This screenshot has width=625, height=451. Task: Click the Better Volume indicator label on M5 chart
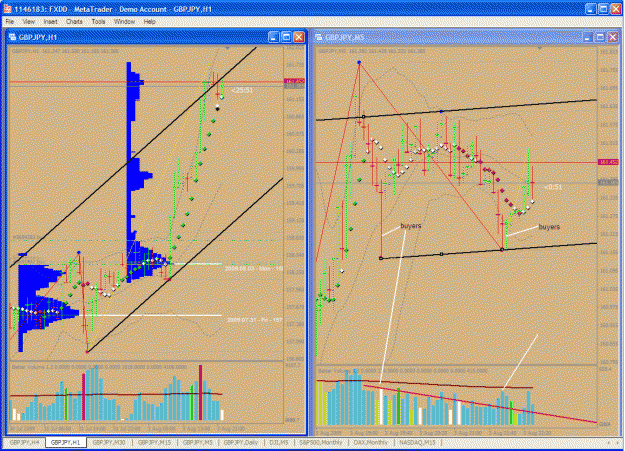[x=402, y=371]
